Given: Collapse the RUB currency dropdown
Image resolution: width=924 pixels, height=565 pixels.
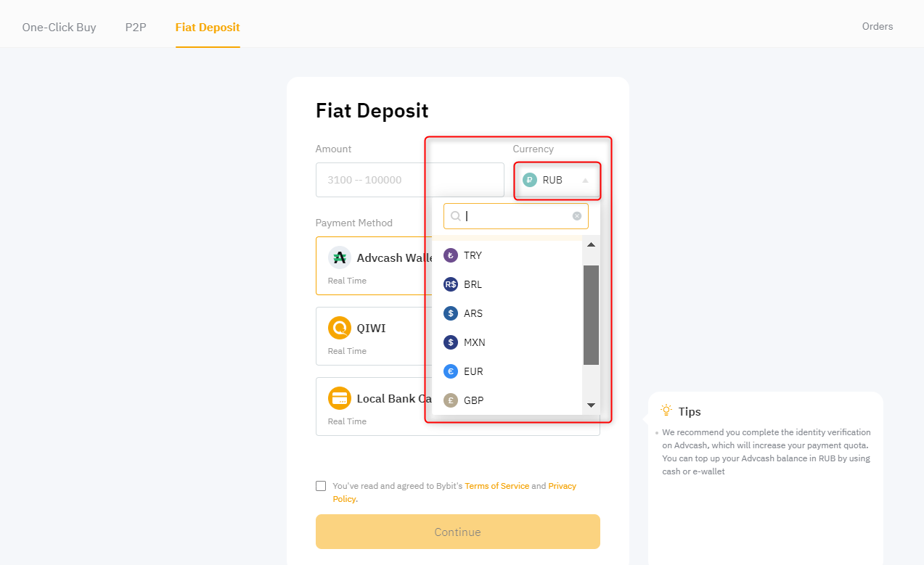Looking at the screenshot, I should pos(585,181).
